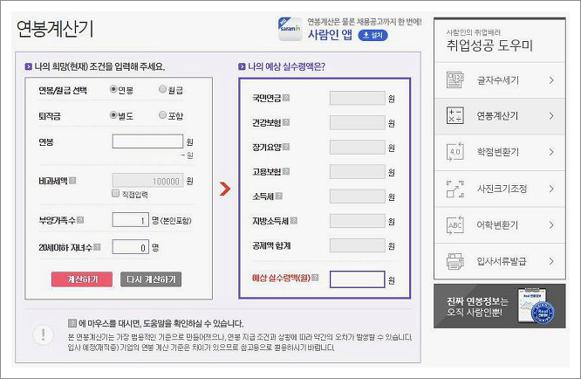Screen dimensions: 581x379
Task: Open 글자수세기 via its chevron arrow
Action: pos(552,80)
